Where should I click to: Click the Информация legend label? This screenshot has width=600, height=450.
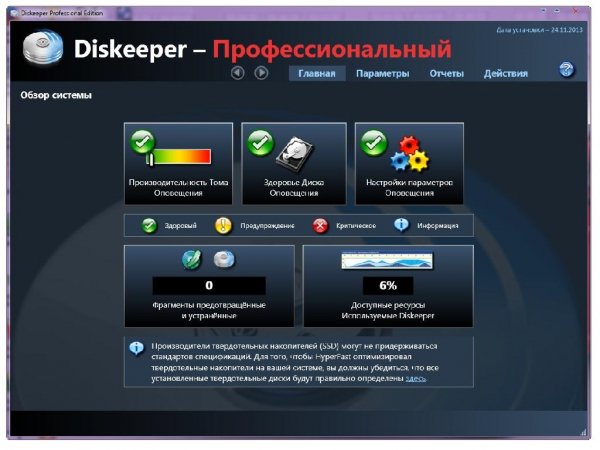437,226
